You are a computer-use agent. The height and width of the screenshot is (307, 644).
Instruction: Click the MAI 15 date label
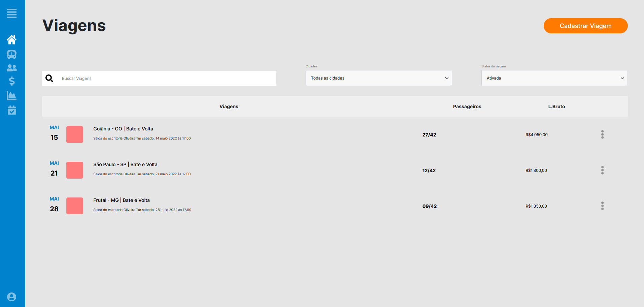54,133
